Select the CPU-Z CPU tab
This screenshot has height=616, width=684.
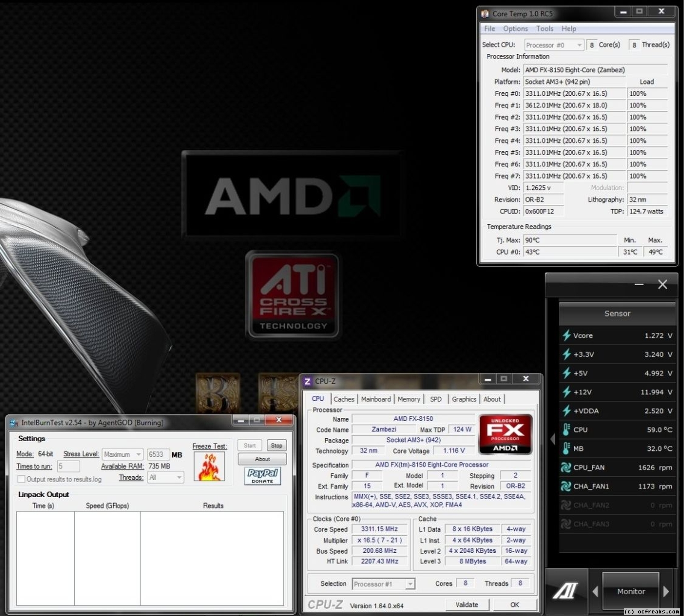[x=318, y=399]
